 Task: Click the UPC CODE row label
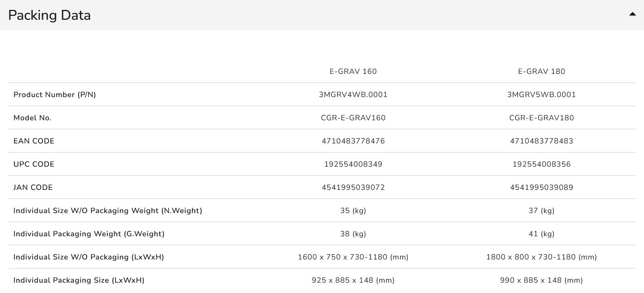point(34,165)
